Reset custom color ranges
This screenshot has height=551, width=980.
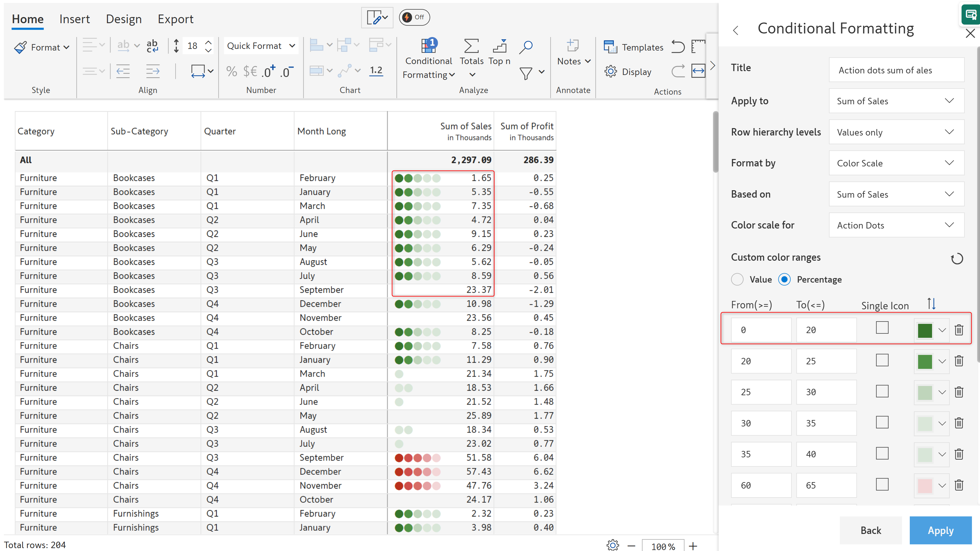point(956,258)
